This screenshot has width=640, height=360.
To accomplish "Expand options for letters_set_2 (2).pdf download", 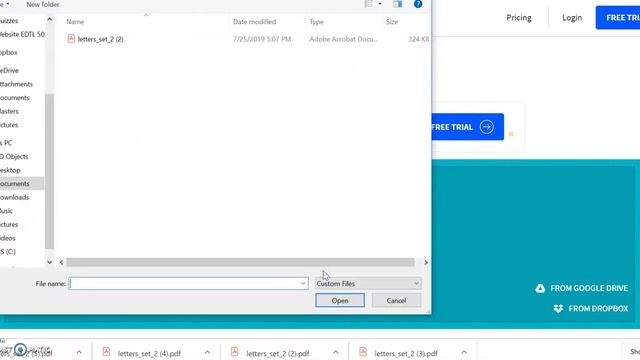I will (x=336, y=352).
